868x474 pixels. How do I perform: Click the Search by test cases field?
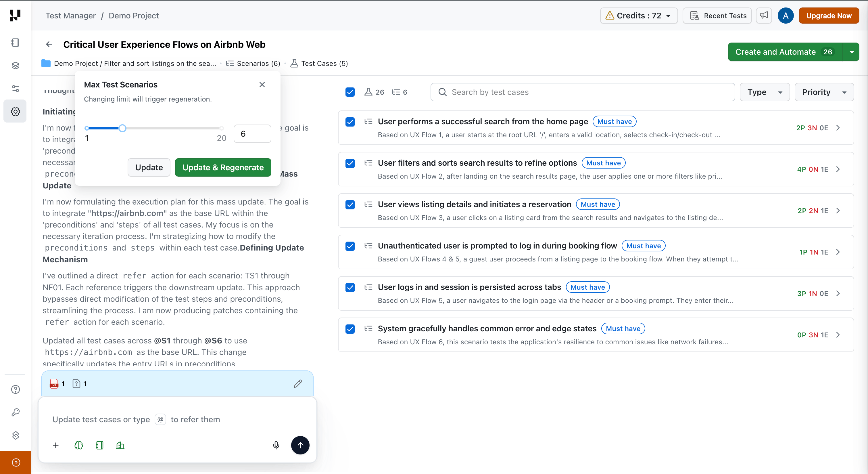click(582, 92)
